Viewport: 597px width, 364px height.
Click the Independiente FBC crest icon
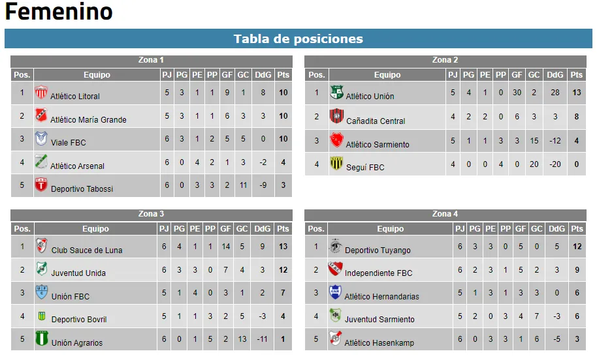(x=335, y=269)
